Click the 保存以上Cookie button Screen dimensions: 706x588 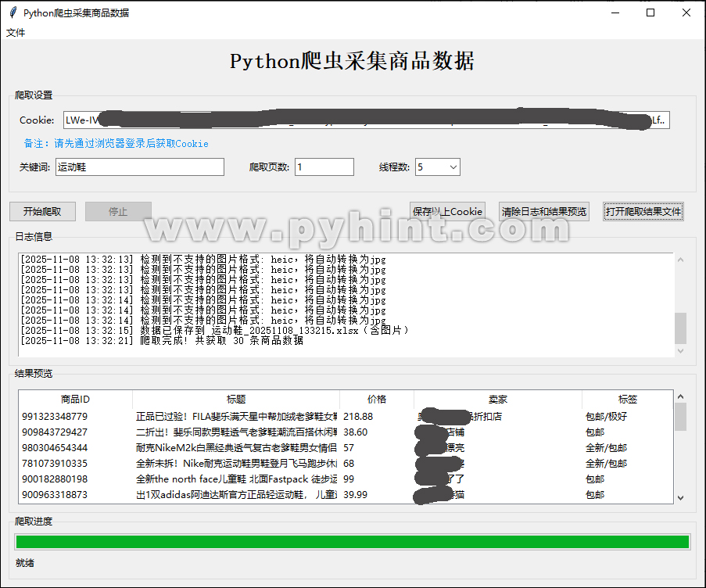tap(447, 210)
